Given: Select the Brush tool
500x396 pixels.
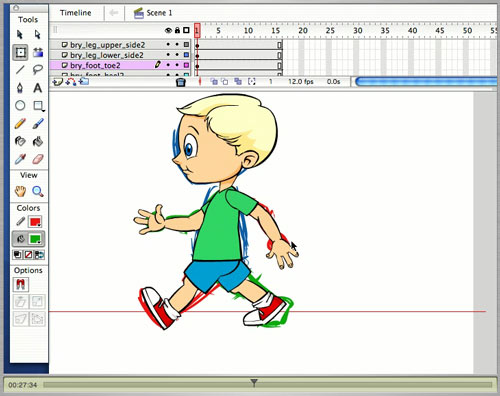Looking at the screenshot, I should pos(38,123).
